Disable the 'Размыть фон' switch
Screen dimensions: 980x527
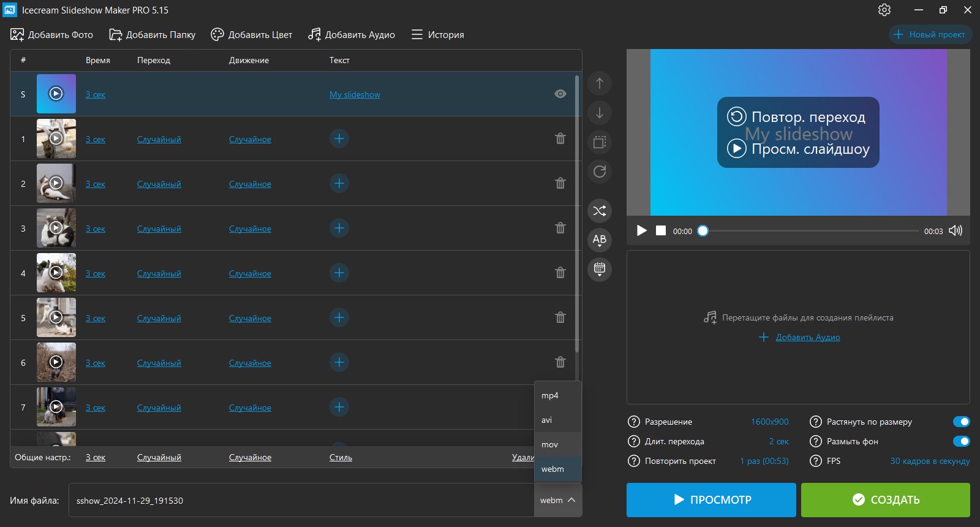961,441
